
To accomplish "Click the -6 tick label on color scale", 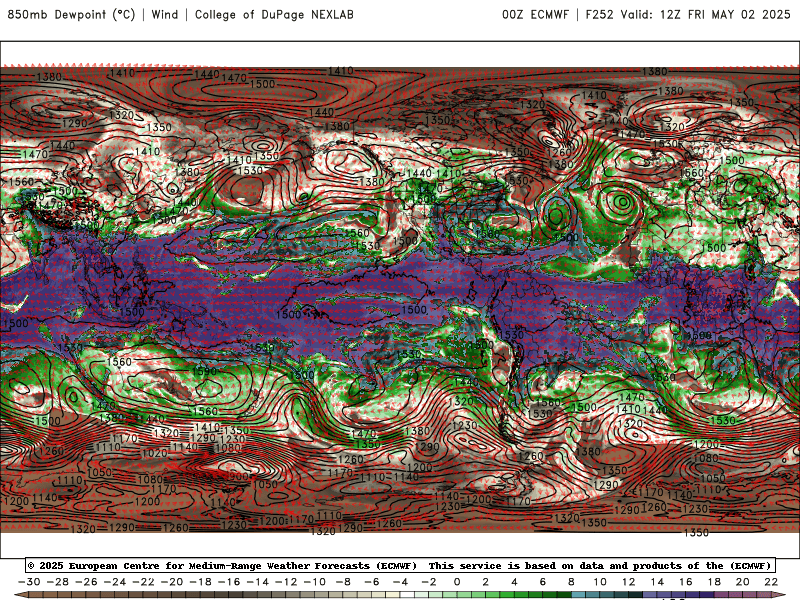I will [372, 582].
